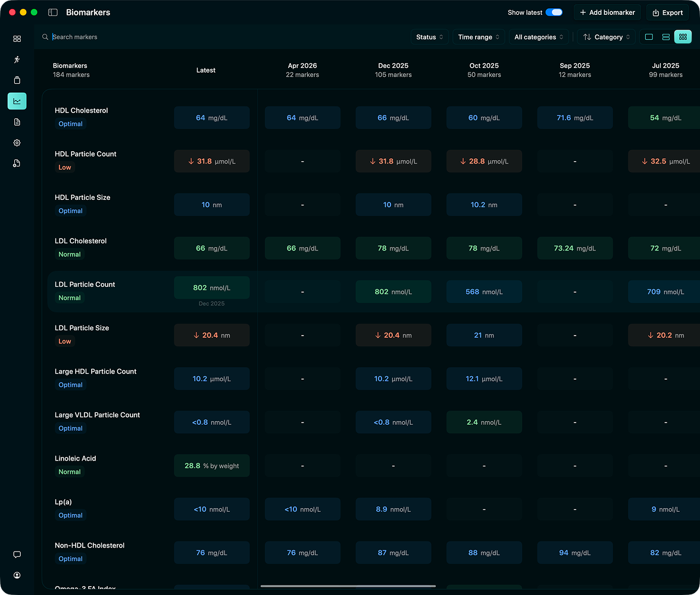This screenshot has height=595, width=700.
Task: Select the biomarkers chart icon in sidebar
Action: point(17,101)
